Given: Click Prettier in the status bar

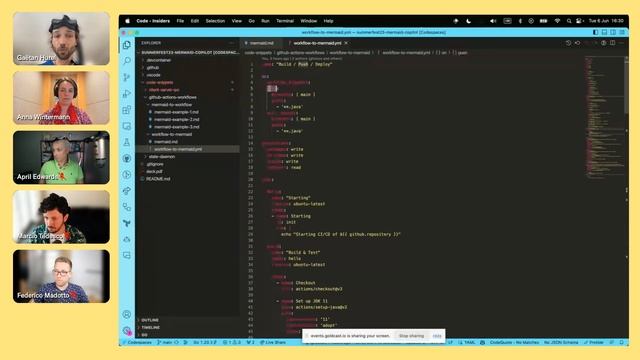Looking at the screenshot, I should (x=594, y=342).
